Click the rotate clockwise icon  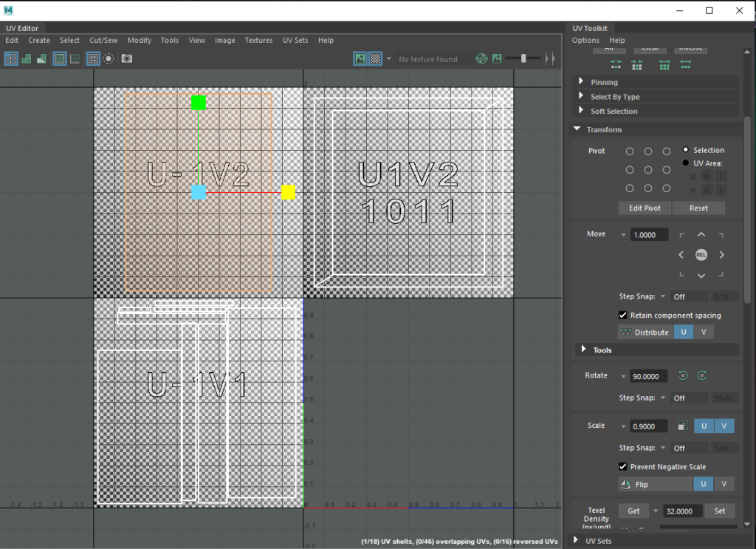pos(702,375)
